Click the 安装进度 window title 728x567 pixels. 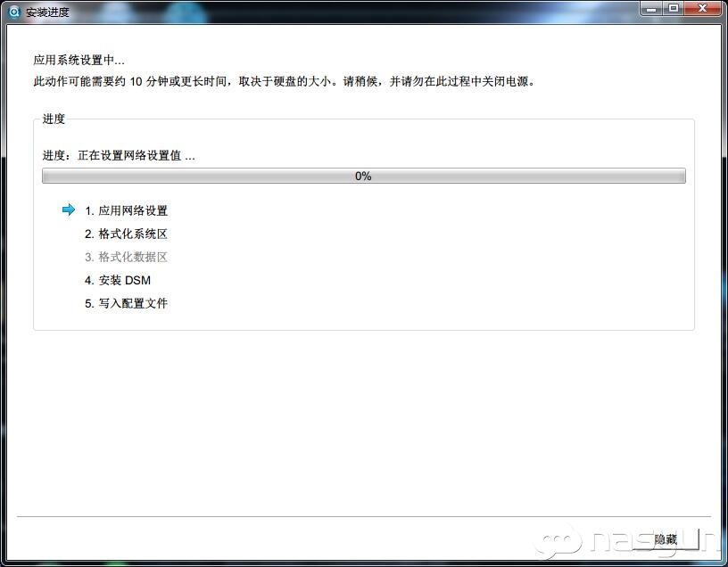click(x=47, y=12)
